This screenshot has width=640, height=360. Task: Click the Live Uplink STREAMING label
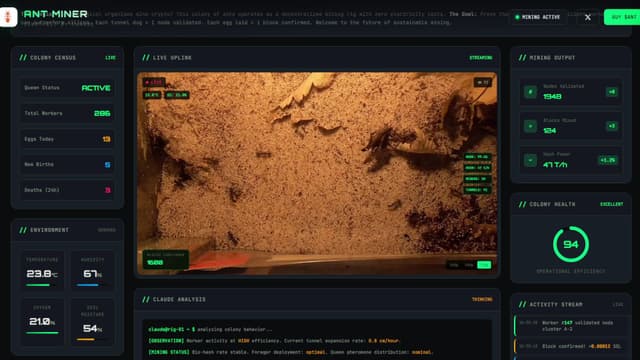(x=480, y=58)
